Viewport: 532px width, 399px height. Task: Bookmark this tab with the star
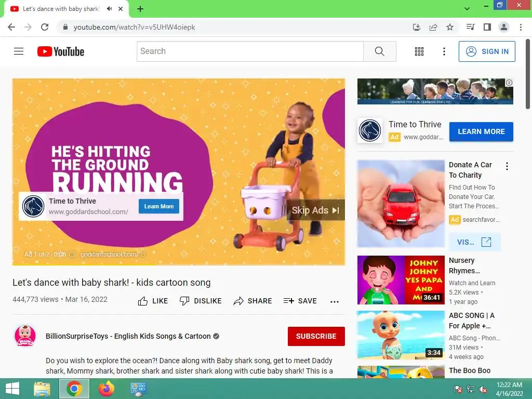[450, 27]
